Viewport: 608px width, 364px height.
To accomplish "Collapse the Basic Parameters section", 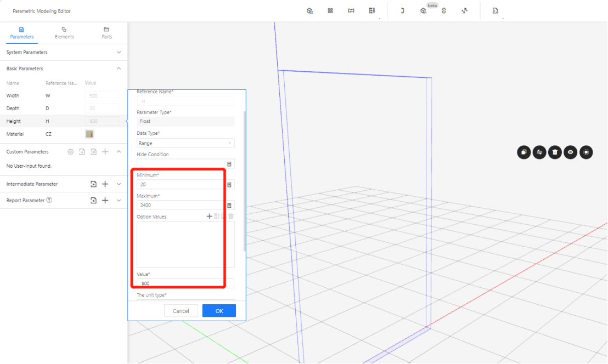I will (x=119, y=69).
